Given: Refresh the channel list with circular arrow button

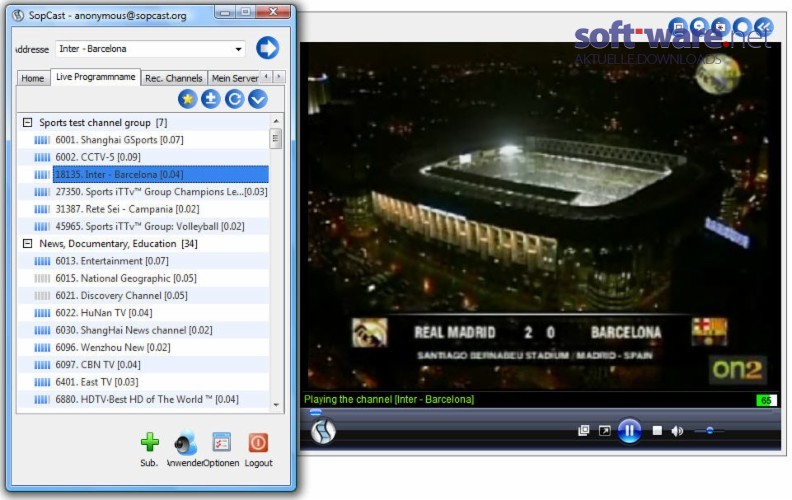Looking at the screenshot, I should [x=234, y=99].
